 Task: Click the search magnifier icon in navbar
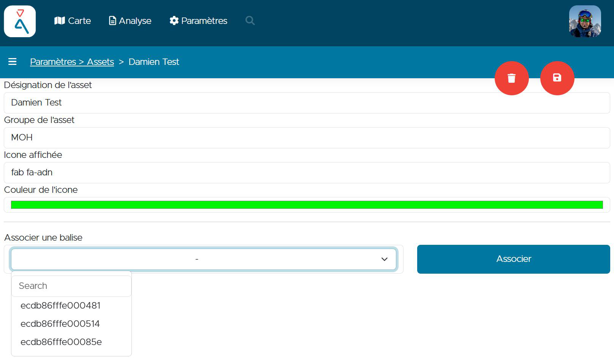(x=250, y=20)
